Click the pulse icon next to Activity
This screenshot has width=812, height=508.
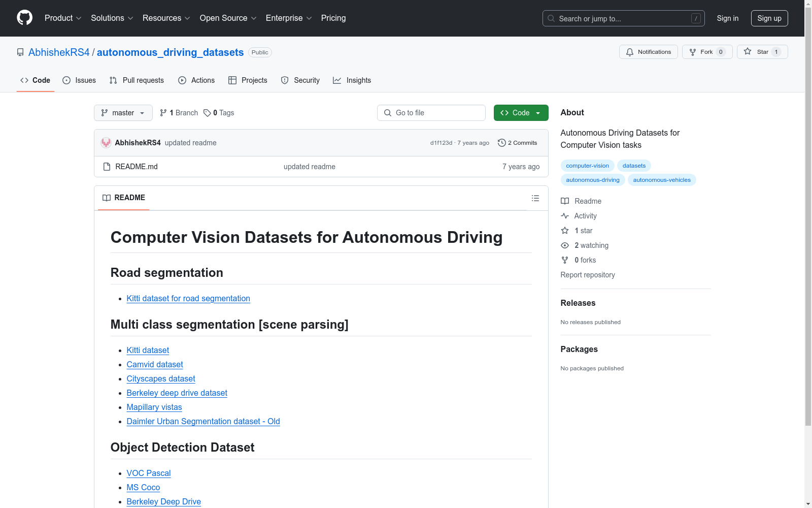[565, 216]
